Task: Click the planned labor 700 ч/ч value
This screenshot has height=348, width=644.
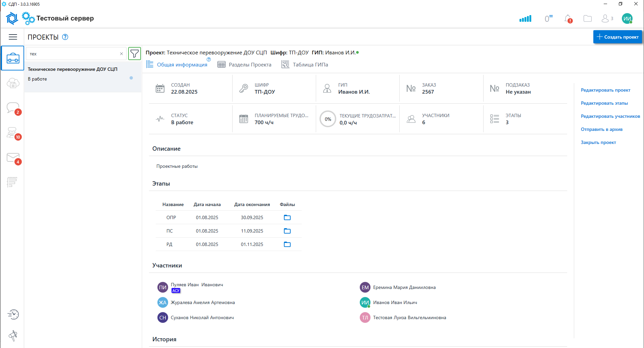Action: pos(264,122)
